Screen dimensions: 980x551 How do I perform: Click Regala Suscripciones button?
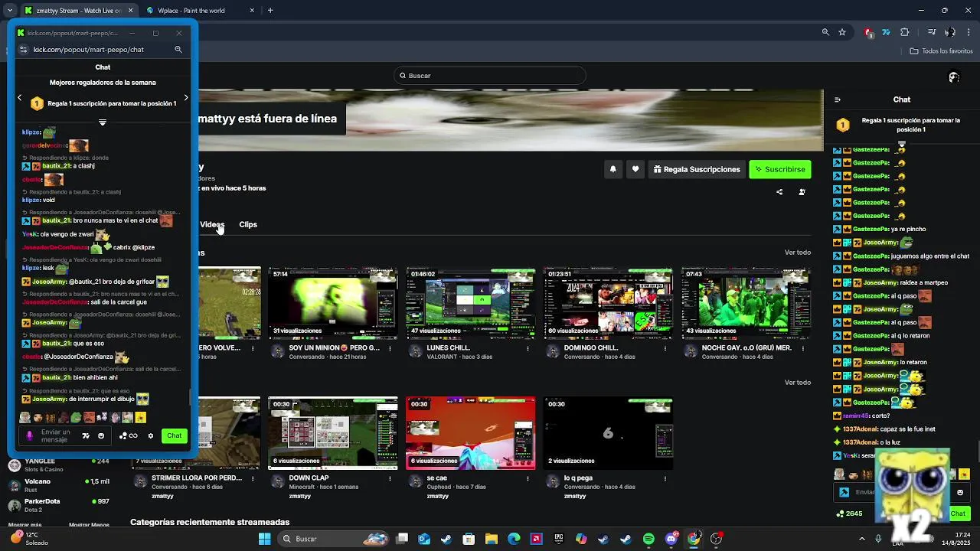(697, 169)
